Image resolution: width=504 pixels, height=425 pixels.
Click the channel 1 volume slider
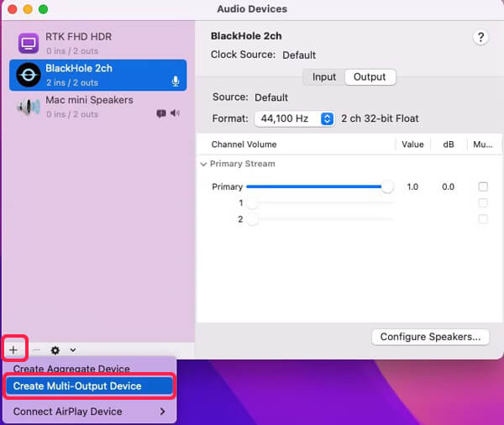(319, 203)
